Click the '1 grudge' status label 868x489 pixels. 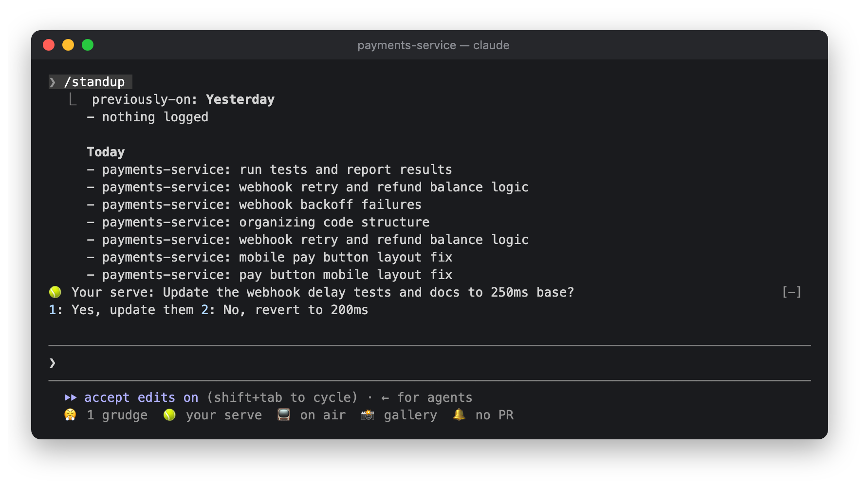tap(117, 415)
